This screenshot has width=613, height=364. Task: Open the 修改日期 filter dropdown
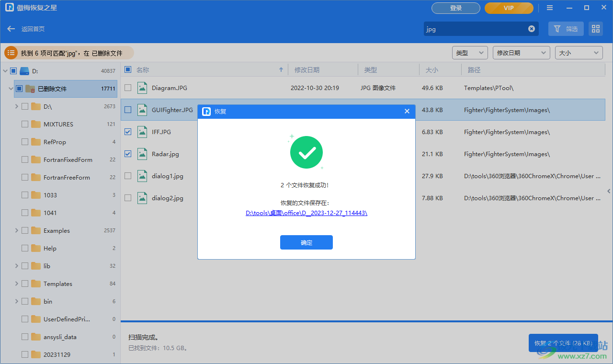point(521,53)
